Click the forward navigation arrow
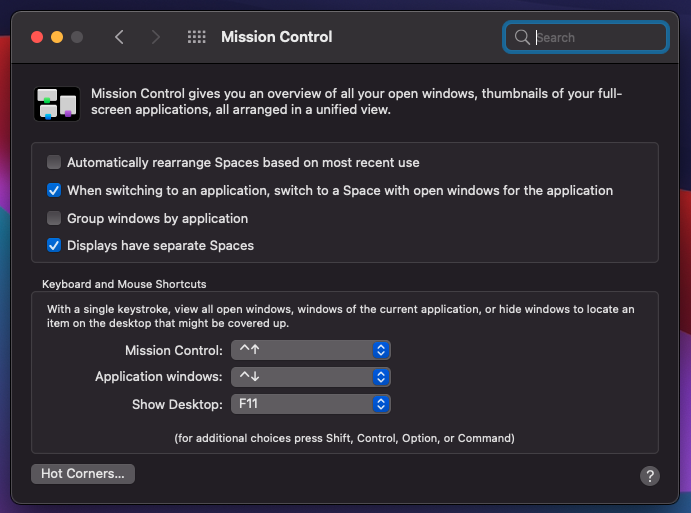 point(155,37)
